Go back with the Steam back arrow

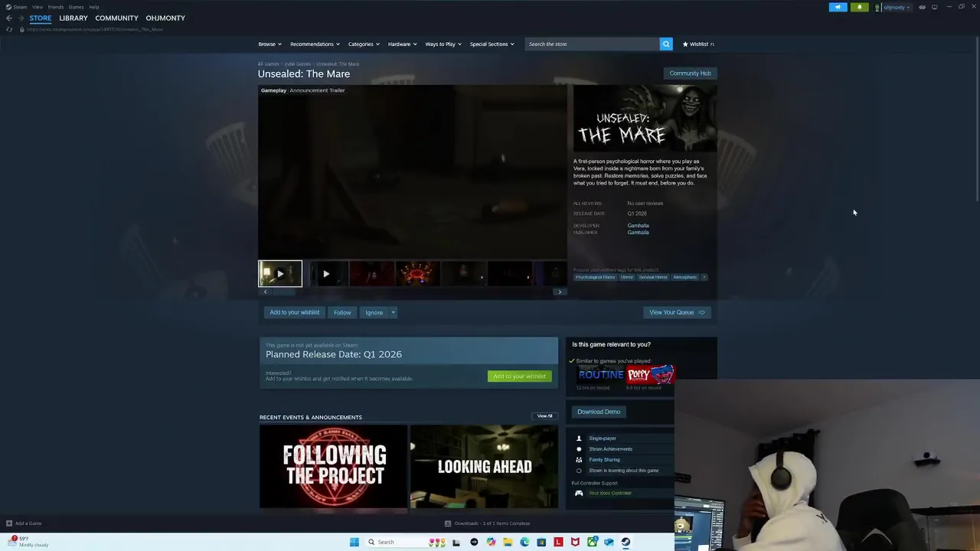click(x=9, y=18)
